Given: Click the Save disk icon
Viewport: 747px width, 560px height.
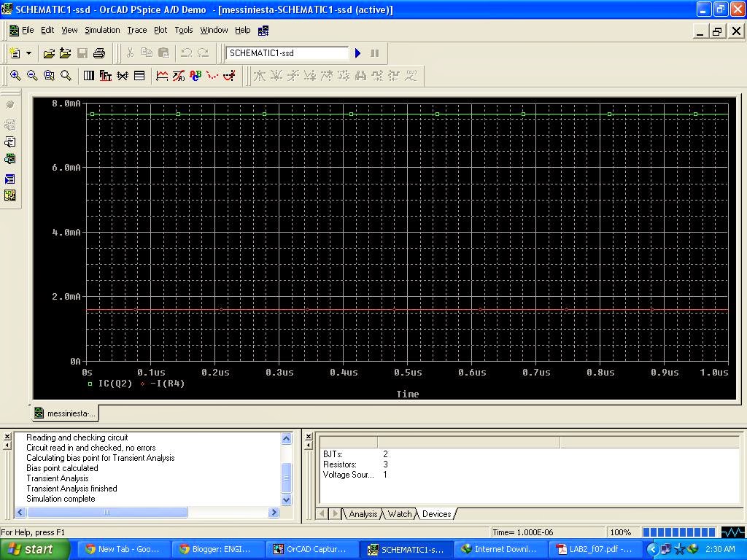Looking at the screenshot, I should coord(82,52).
